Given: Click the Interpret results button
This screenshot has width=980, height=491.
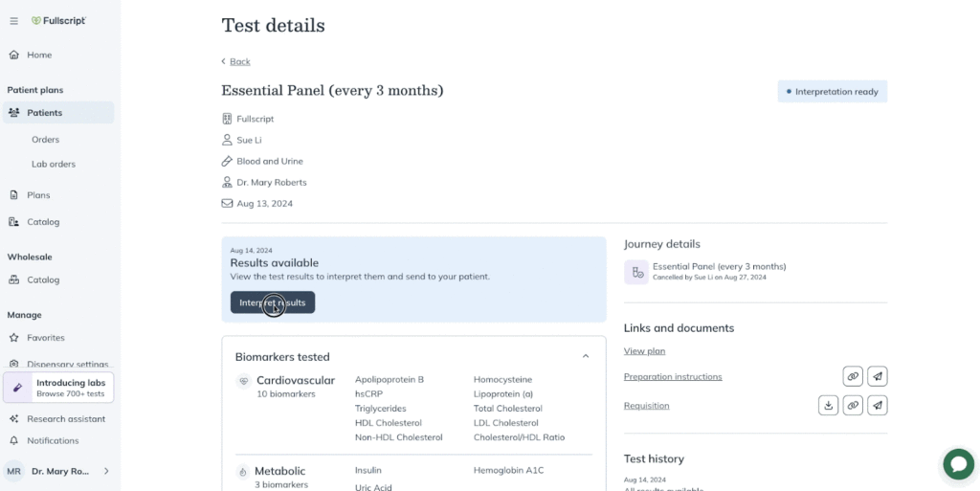Looking at the screenshot, I should 273,303.
